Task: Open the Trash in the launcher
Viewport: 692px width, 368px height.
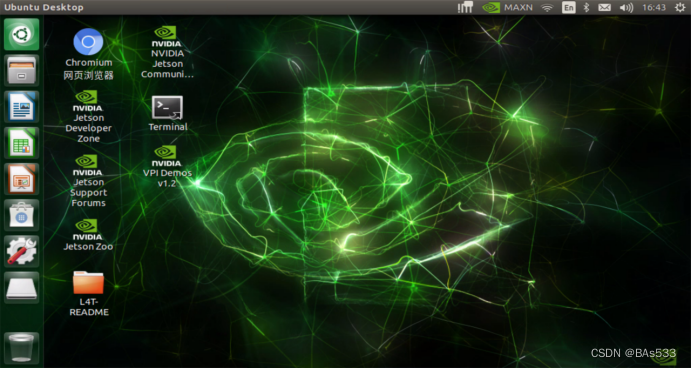Action: (x=22, y=348)
